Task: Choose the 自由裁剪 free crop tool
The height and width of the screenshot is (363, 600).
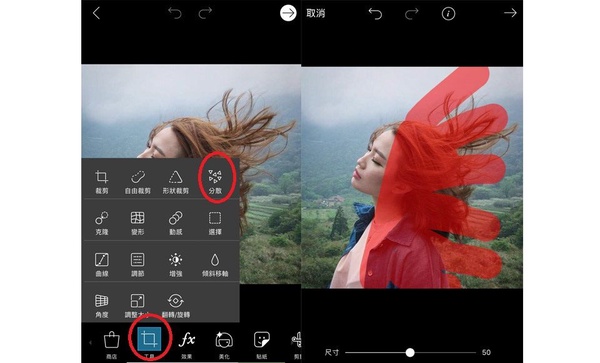Action: [x=138, y=181]
